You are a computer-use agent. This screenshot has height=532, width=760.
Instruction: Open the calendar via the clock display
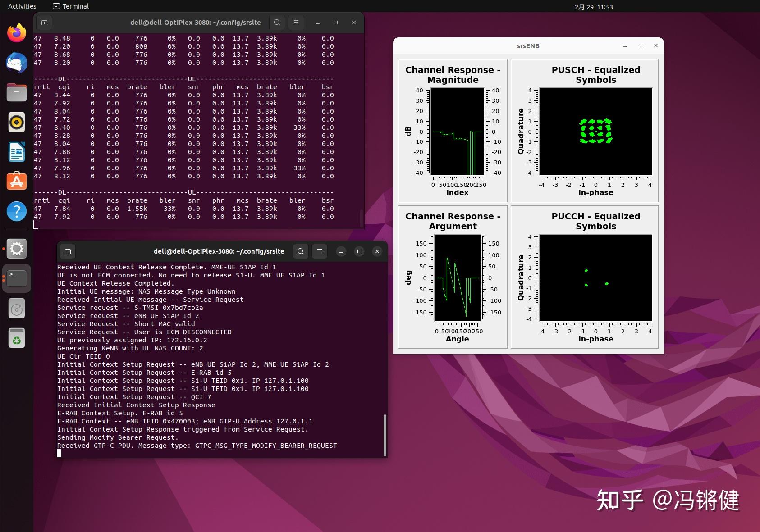[x=593, y=6]
